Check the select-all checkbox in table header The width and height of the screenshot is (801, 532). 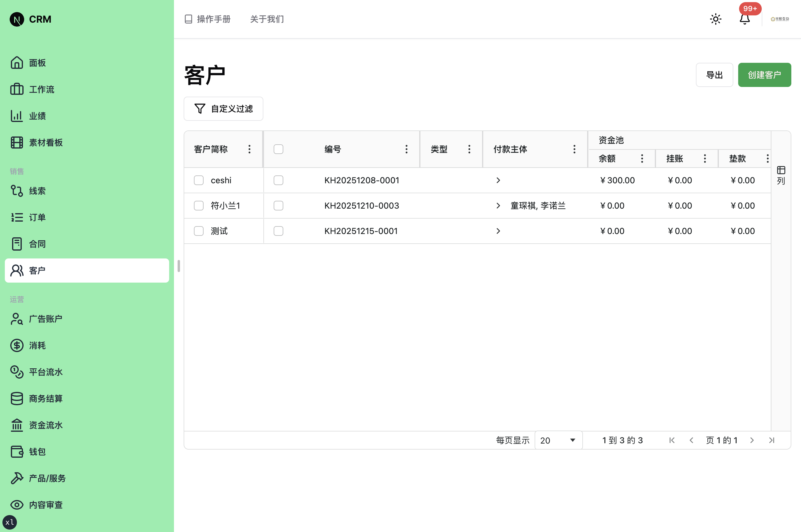(278, 149)
